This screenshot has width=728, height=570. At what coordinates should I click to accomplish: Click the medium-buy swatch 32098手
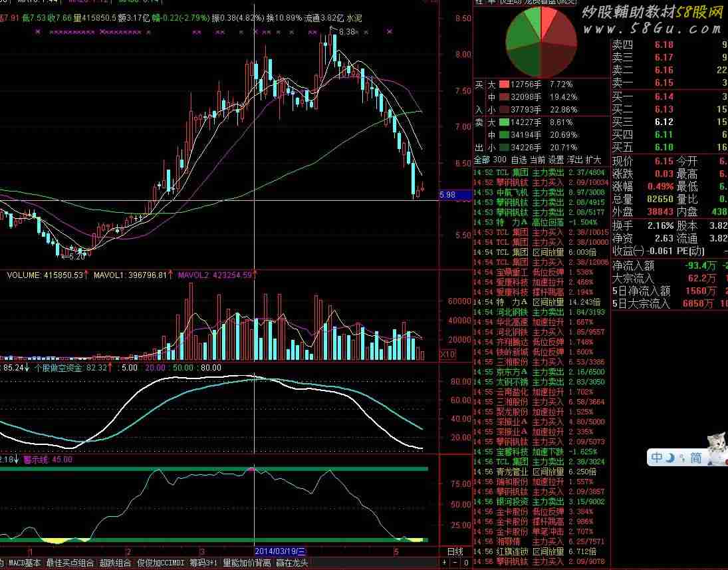click(504, 97)
